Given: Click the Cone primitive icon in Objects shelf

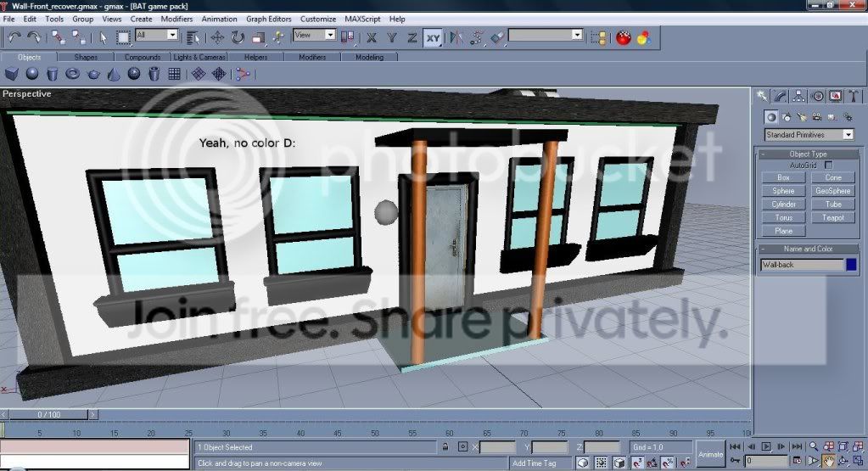Looking at the screenshot, I should tap(114, 74).
